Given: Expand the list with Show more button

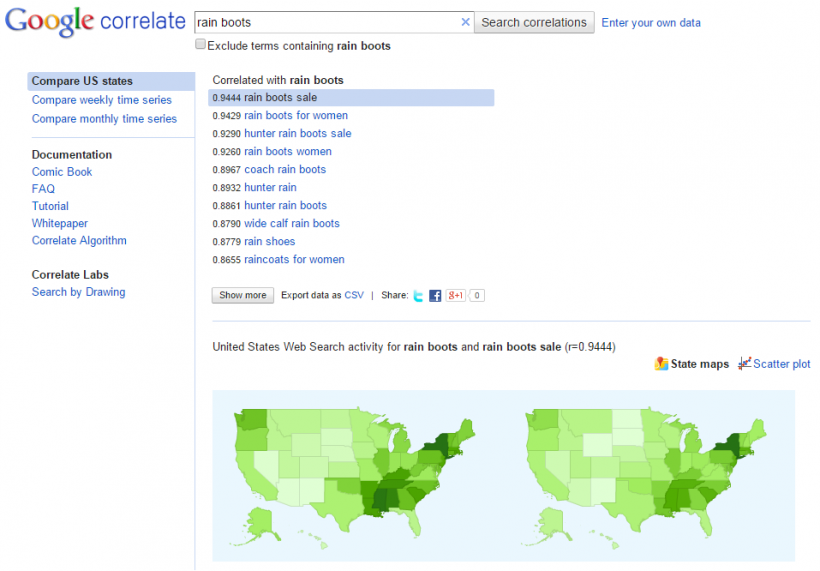Looking at the screenshot, I should point(242,295).
